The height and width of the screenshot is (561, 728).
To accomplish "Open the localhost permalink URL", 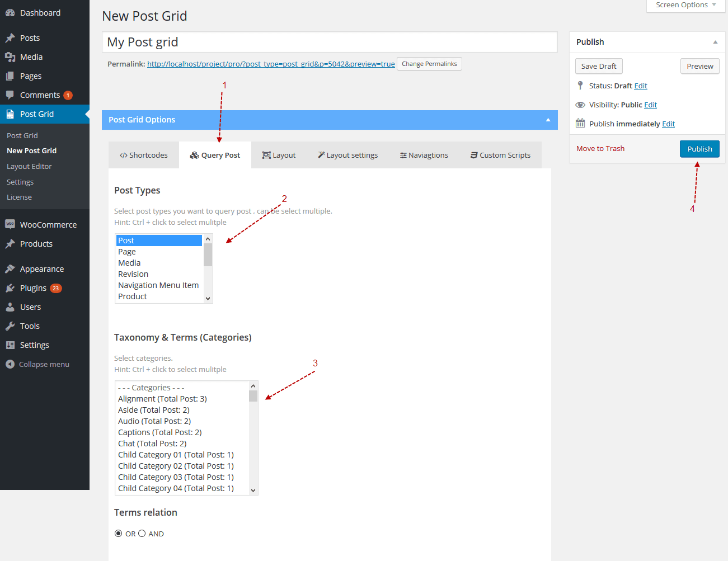I will coord(271,64).
